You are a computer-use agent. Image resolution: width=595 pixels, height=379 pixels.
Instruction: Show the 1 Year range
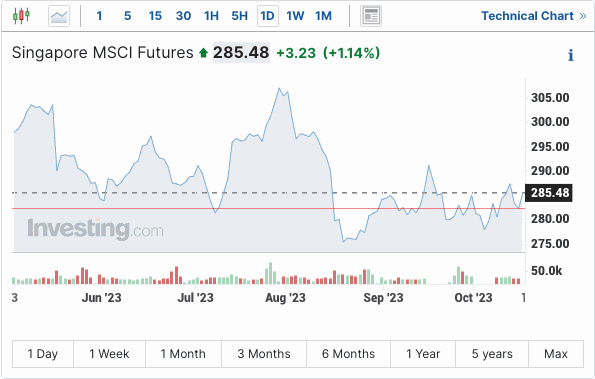tap(423, 354)
